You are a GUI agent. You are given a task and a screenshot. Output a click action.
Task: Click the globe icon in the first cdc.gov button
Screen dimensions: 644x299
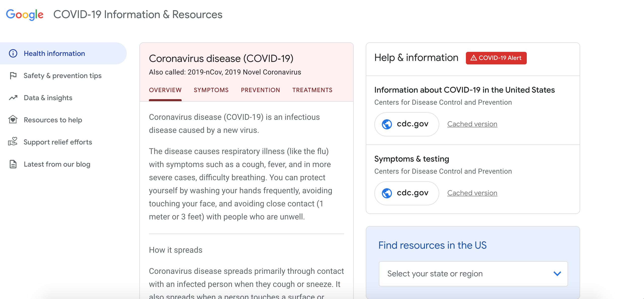tap(387, 124)
